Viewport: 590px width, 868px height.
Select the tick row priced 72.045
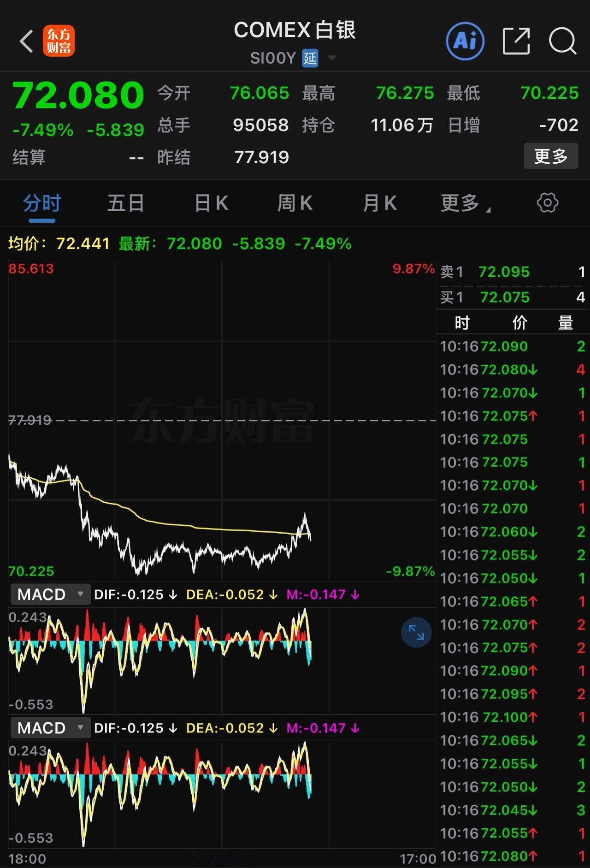pos(513,810)
